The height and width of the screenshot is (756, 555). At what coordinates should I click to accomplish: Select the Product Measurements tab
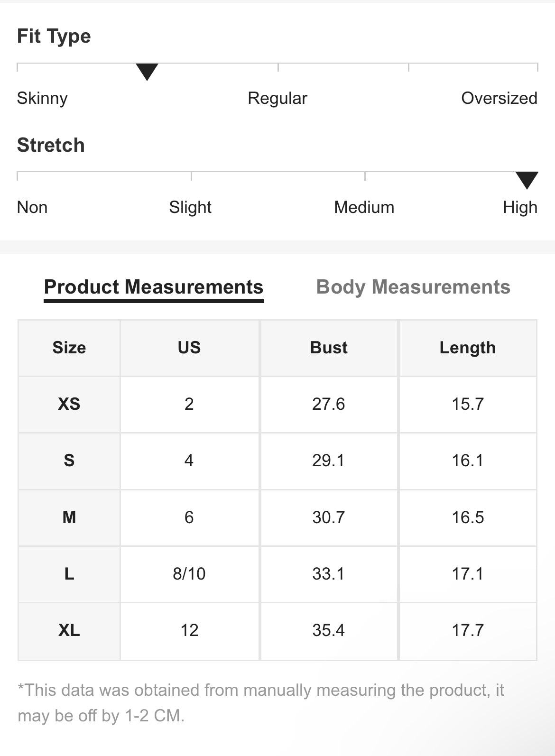click(154, 287)
